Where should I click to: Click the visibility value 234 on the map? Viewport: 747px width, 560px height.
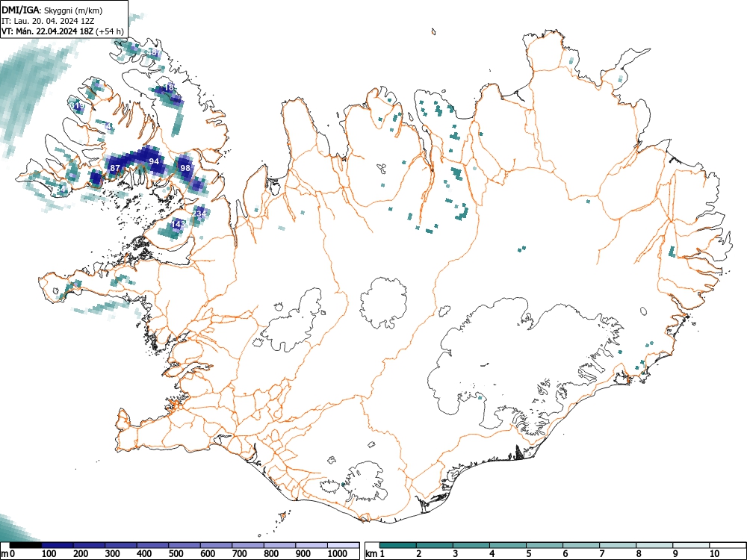click(199, 214)
